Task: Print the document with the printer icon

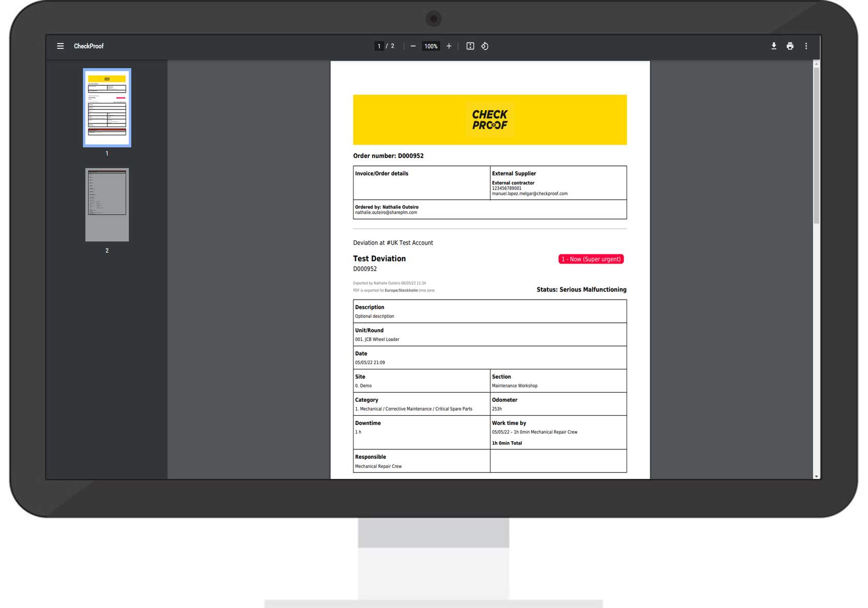Action: pos(790,46)
